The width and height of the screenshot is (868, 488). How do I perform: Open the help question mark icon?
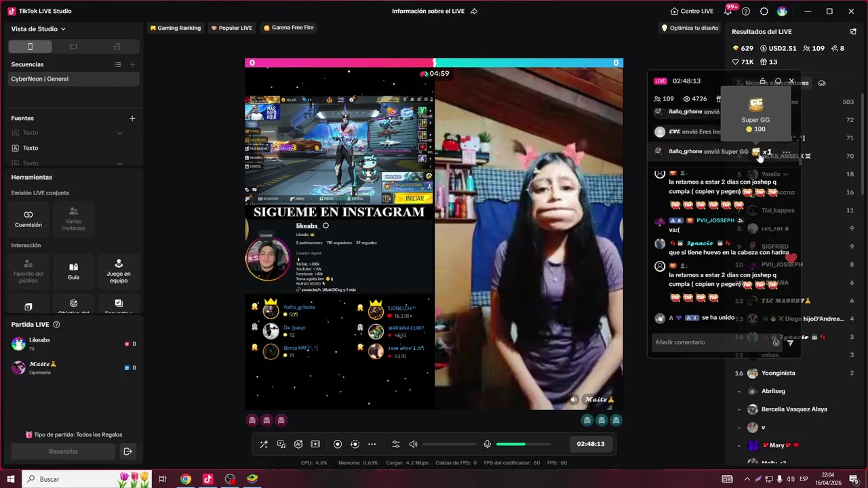coord(746,12)
